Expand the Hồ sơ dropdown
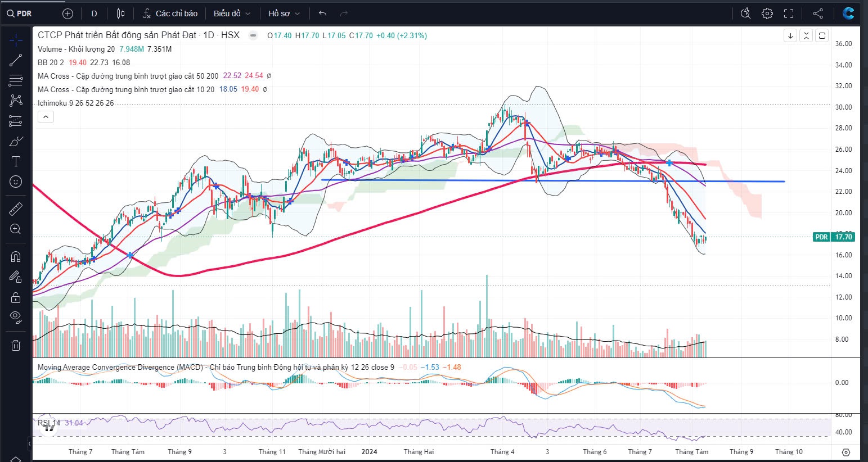This screenshot has width=868, height=462. tap(284, 13)
